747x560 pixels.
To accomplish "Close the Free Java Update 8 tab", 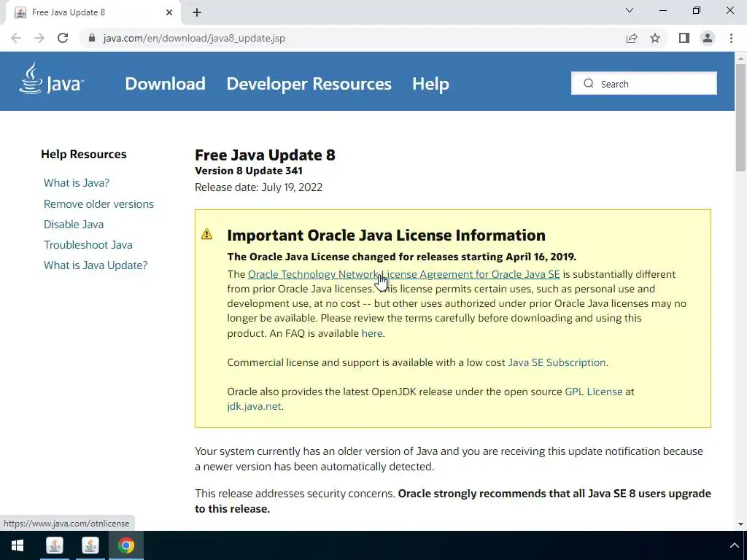I will tap(169, 12).
